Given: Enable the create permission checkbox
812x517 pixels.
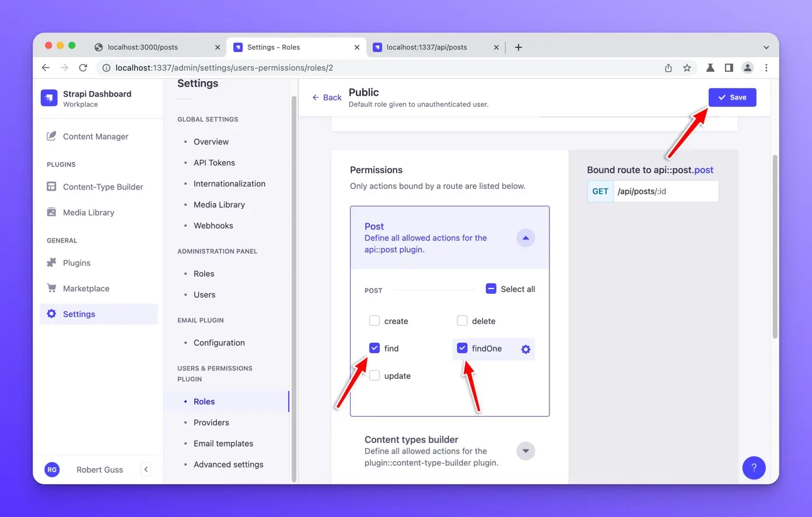Looking at the screenshot, I should click(374, 321).
